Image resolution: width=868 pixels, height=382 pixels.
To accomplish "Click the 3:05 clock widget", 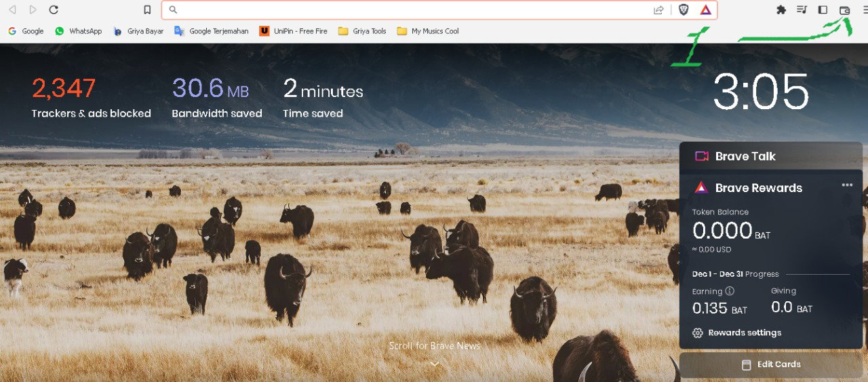I will coord(761,92).
